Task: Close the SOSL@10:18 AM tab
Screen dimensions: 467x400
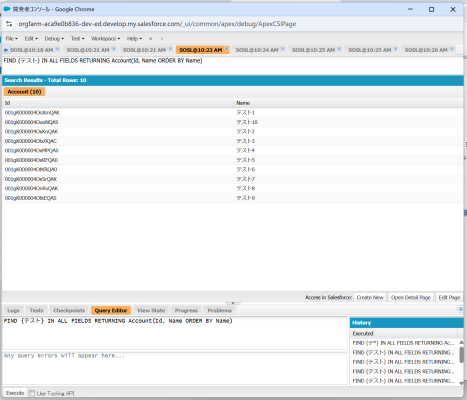Action: coord(57,49)
